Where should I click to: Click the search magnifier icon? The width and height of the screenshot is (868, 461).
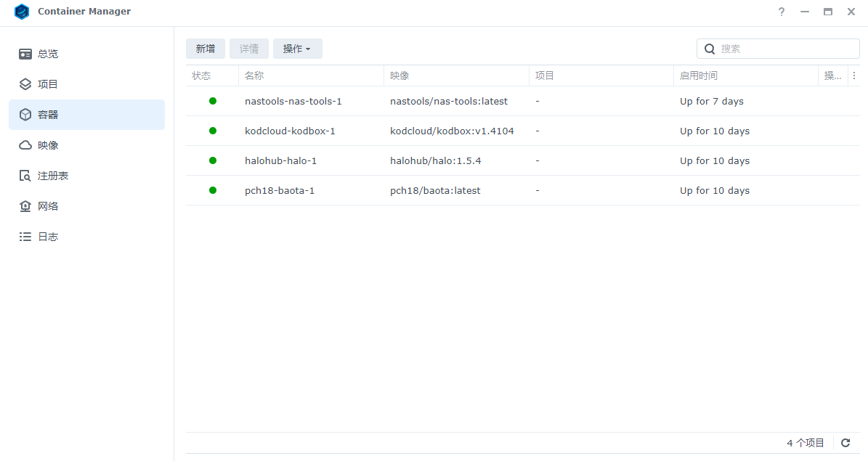(x=710, y=49)
